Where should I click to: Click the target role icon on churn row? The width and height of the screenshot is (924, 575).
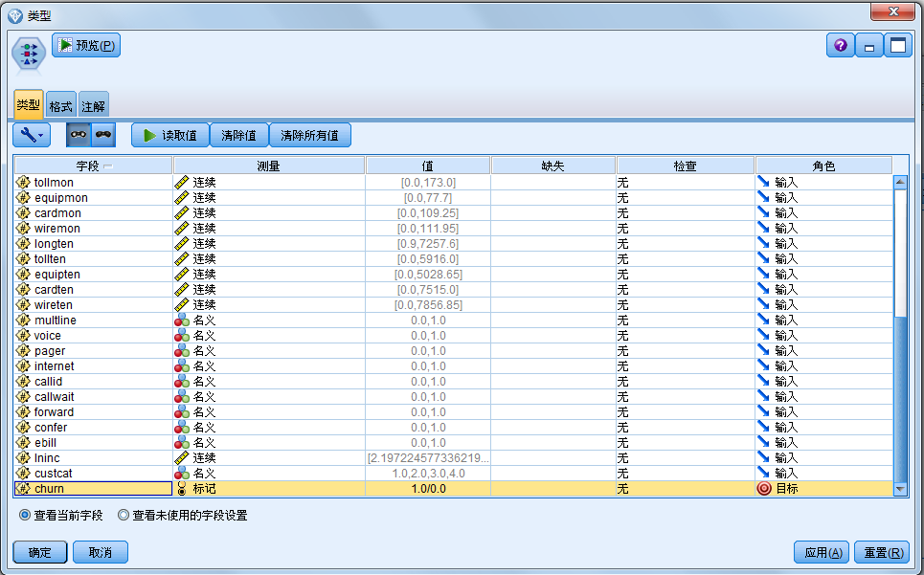click(x=764, y=488)
